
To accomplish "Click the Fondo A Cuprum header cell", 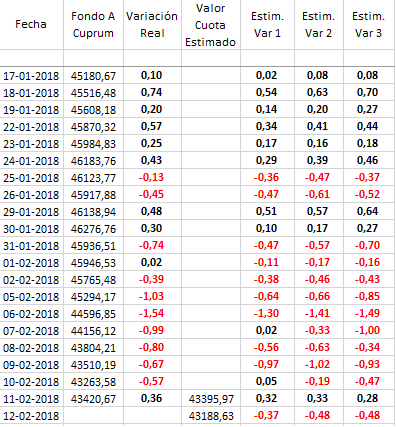I will point(93,24).
